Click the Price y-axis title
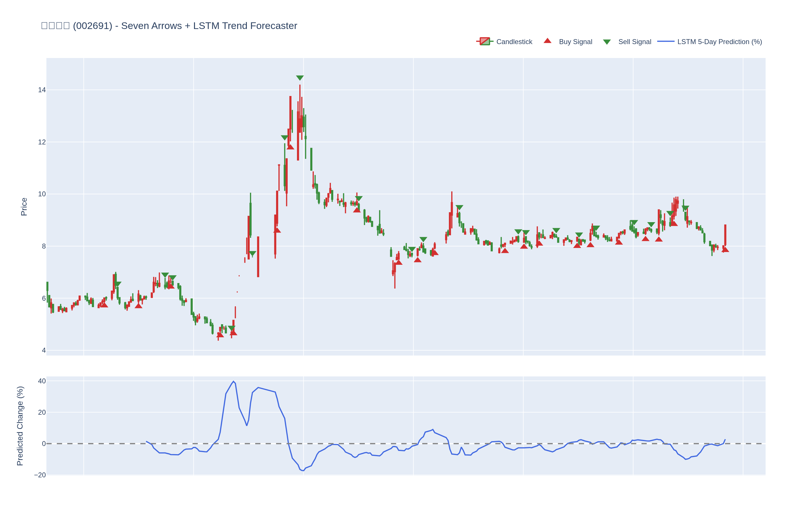Screen dimensions: 812x522 click(x=24, y=207)
